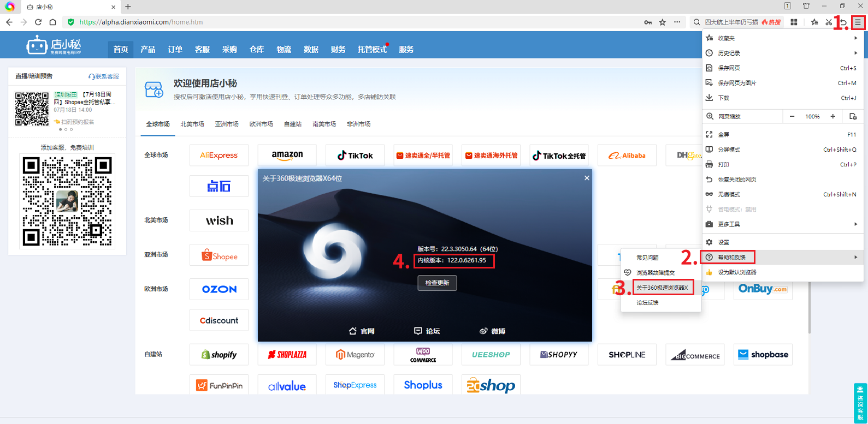Click the green security shield icon
The width and height of the screenshot is (868, 424).
click(71, 22)
